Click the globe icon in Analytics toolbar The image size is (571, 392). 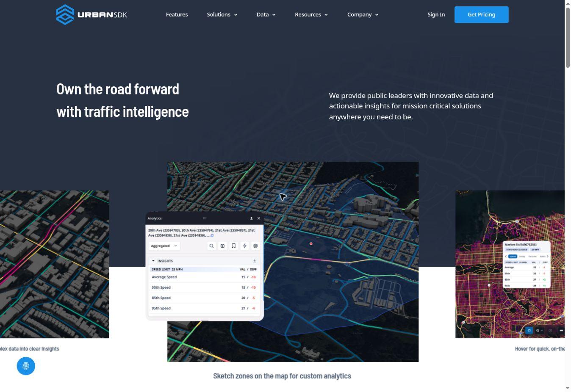pyautogui.click(x=255, y=246)
